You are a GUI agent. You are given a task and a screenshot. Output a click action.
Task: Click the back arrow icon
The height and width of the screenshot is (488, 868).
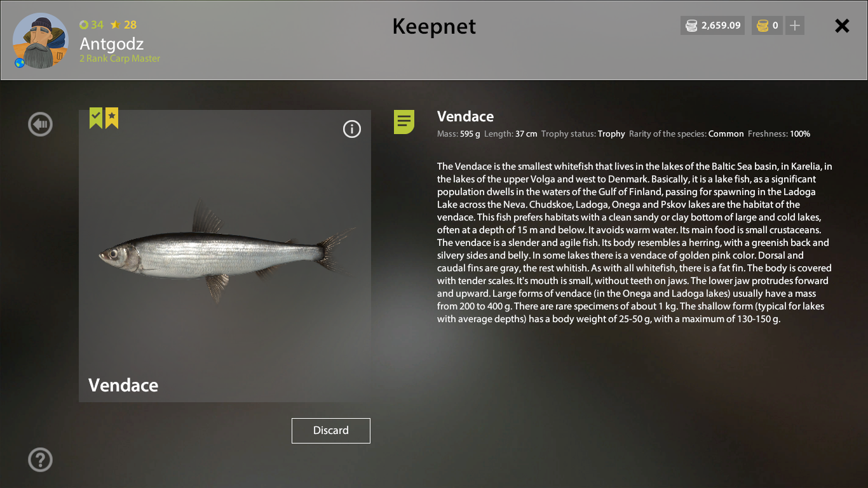[x=40, y=124]
